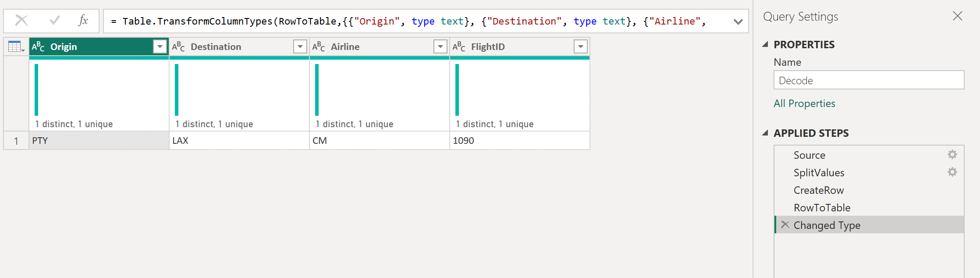
Task: Click the fx insert step icon
Action: 83,21
